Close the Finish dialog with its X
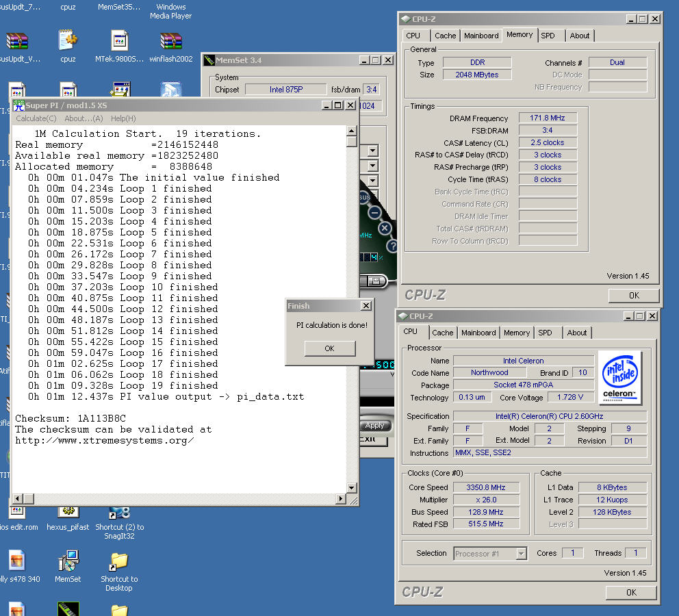The height and width of the screenshot is (616, 679). pos(366,306)
